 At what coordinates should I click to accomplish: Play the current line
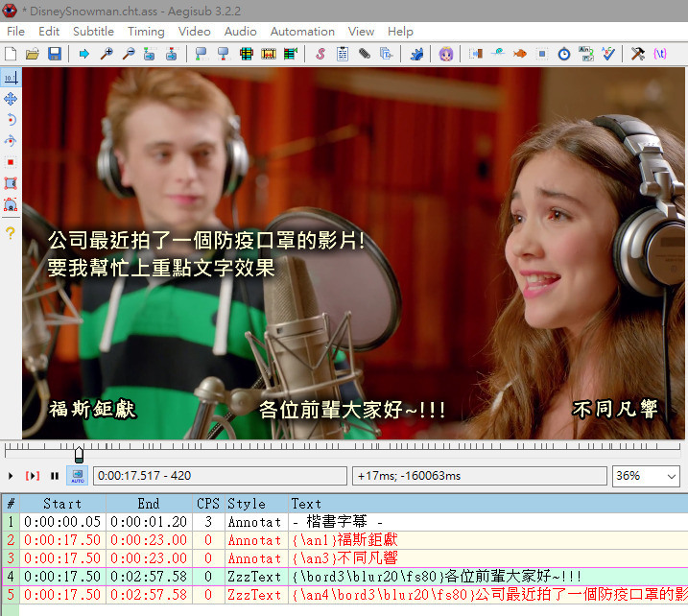(33, 476)
